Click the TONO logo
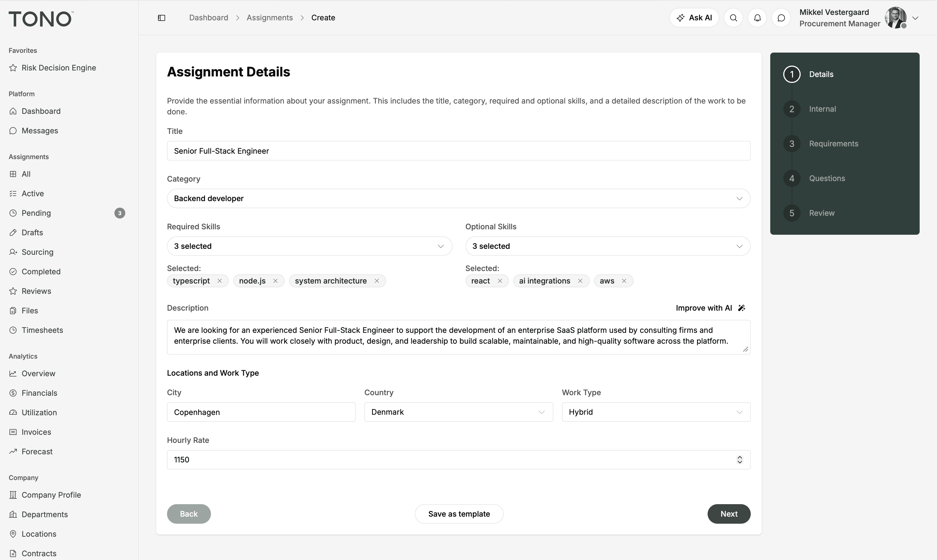The height and width of the screenshot is (560, 937). pyautogui.click(x=41, y=19)
